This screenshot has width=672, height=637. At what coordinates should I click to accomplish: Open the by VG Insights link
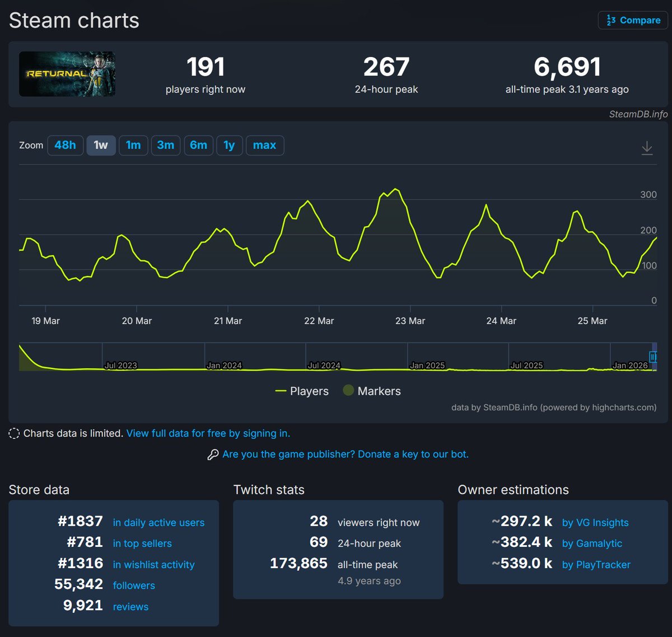pos(595,523)
